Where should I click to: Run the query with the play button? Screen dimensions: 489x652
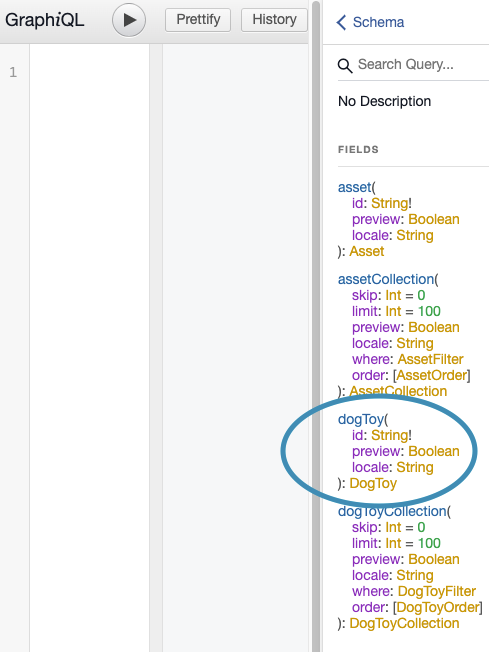[129, 20]
